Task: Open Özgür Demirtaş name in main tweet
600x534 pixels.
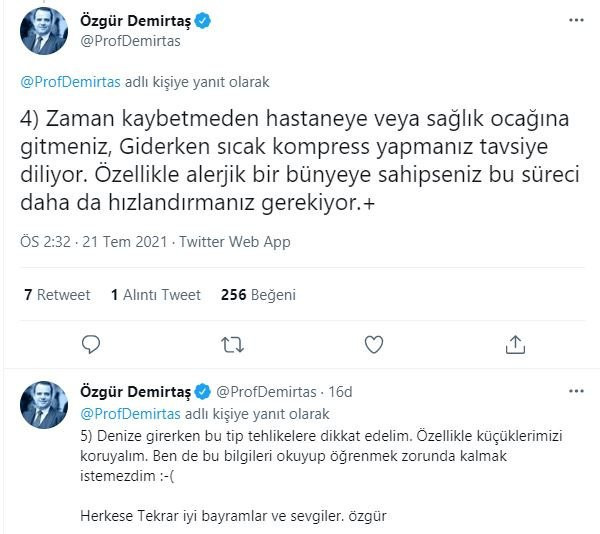Action: 135,21
